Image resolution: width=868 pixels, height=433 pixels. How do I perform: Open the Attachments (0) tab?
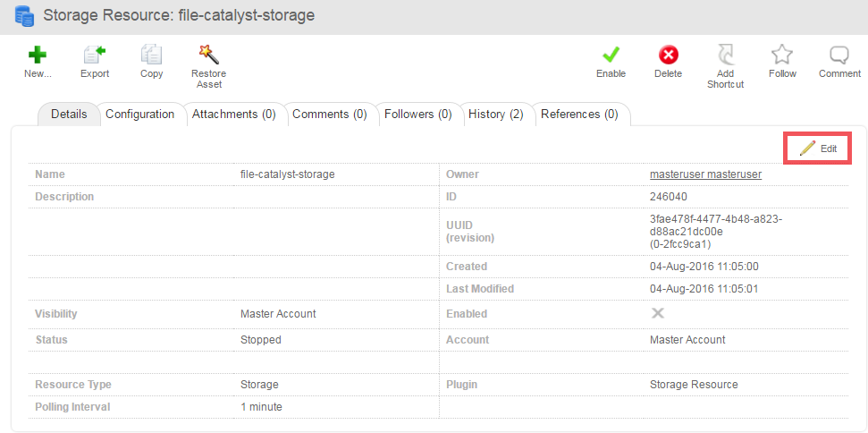click(x=233, y=114)
